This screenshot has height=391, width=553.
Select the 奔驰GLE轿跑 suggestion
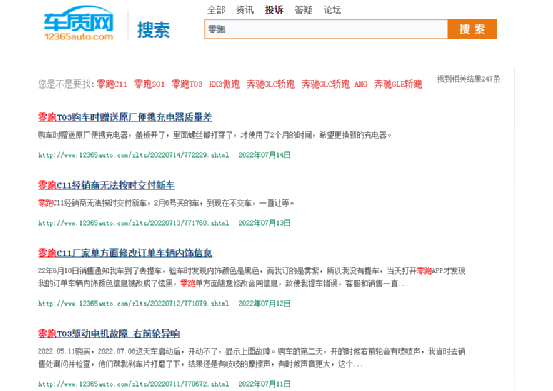pyautogui.click(x=398, y=84)
